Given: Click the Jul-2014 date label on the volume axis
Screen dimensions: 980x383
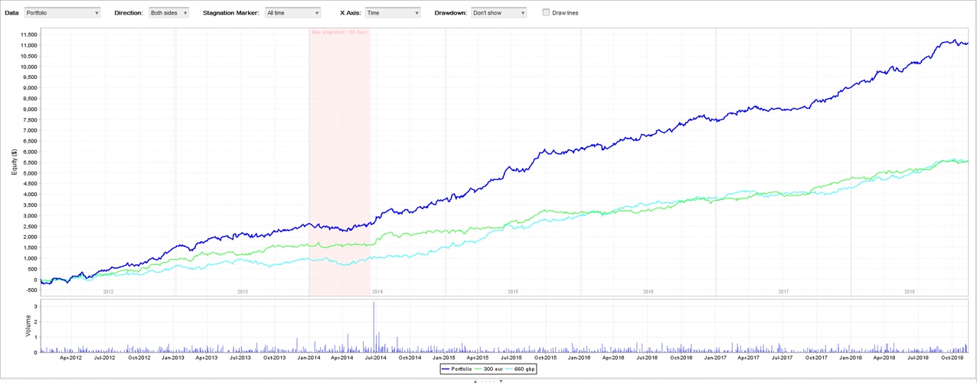Looking at the screenshot, I should (375, 357).
